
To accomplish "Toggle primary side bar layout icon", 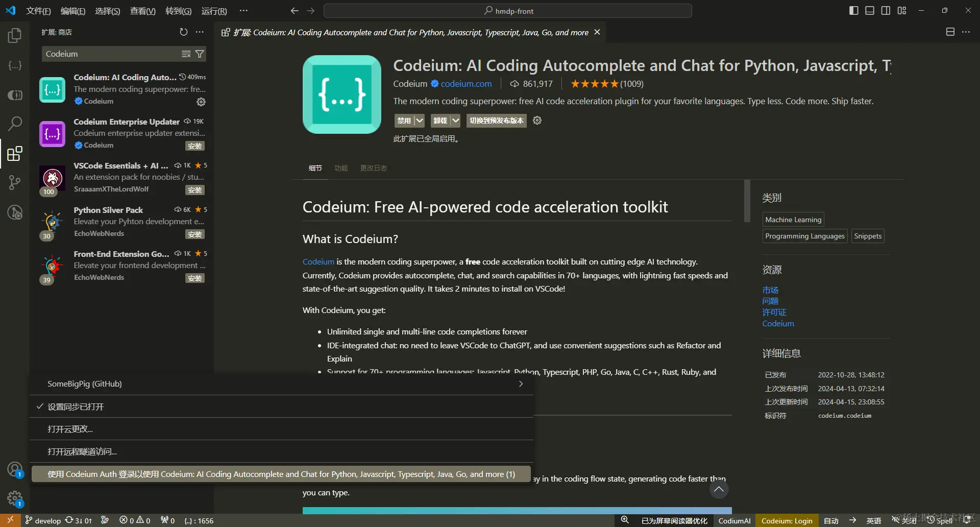I will pos(853,11).
